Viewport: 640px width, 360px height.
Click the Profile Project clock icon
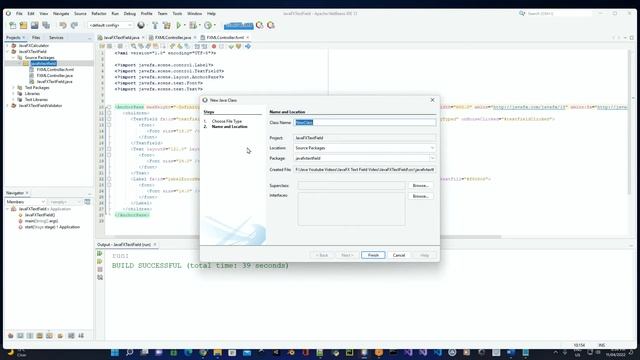[x=208, y=25]
